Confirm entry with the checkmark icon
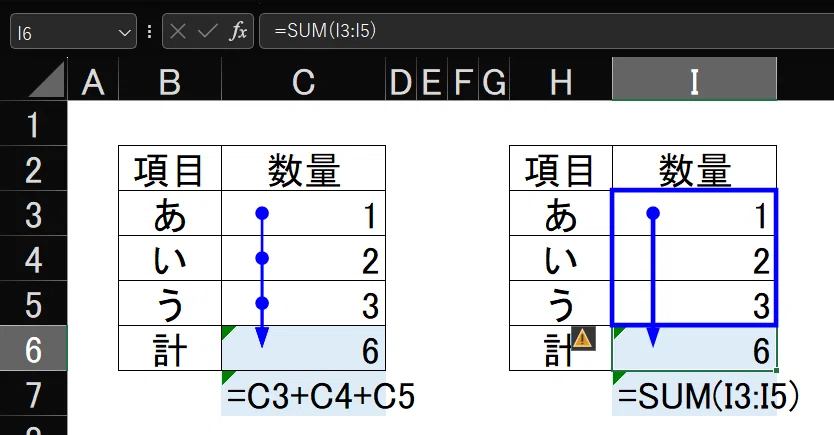834x435 pixels. [207, 31]
